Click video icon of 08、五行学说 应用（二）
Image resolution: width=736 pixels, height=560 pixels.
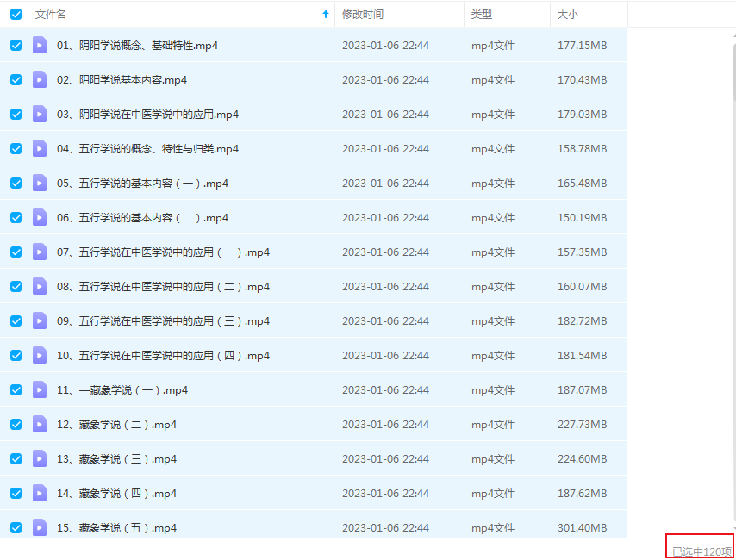pyautogui.click(x=40, y=286)
